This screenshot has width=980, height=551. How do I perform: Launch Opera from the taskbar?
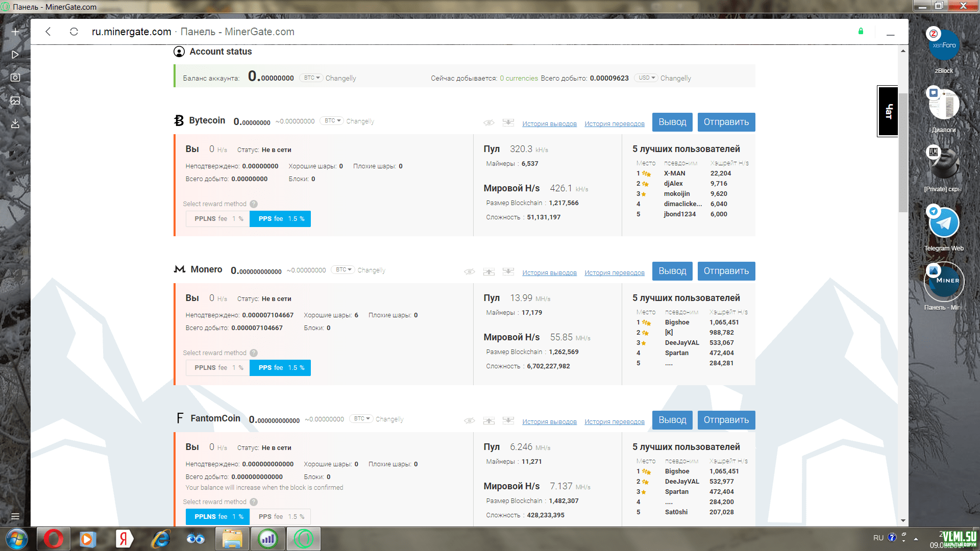coord(54,539)
